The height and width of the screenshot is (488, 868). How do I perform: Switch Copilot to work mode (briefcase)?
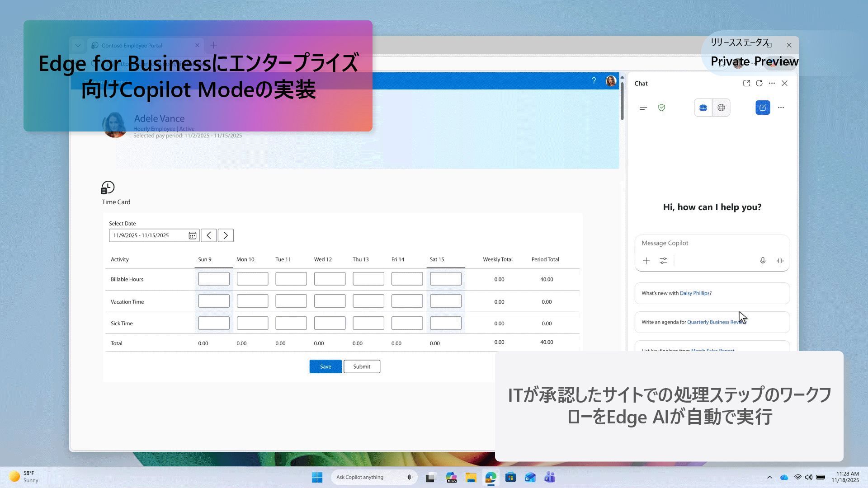pos(703,108)
